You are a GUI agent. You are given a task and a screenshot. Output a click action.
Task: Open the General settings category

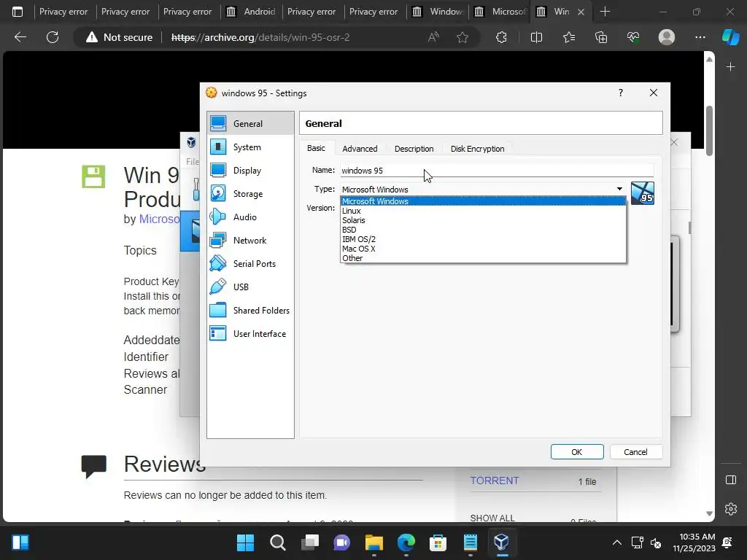pyautogui.click(x=250, y=123)
